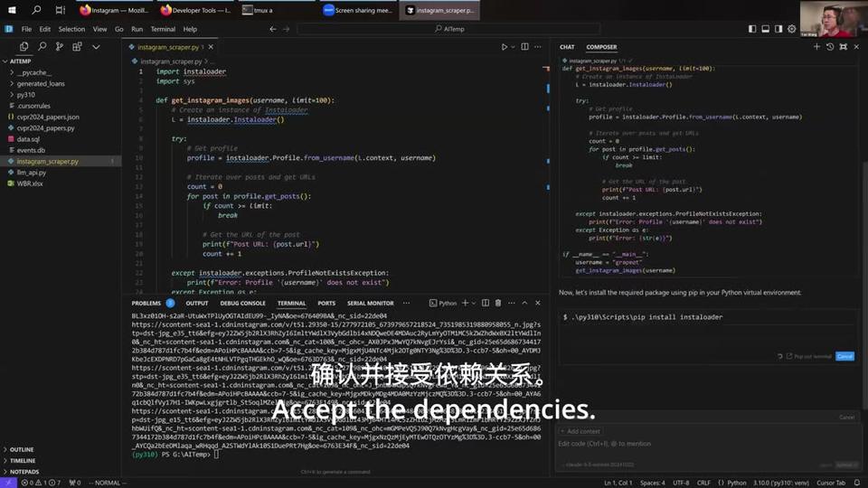Image resolution: width=868 pixels, height=488 pixels.
Task: Open the WBR.xlsx file
Action: point(61,183)
